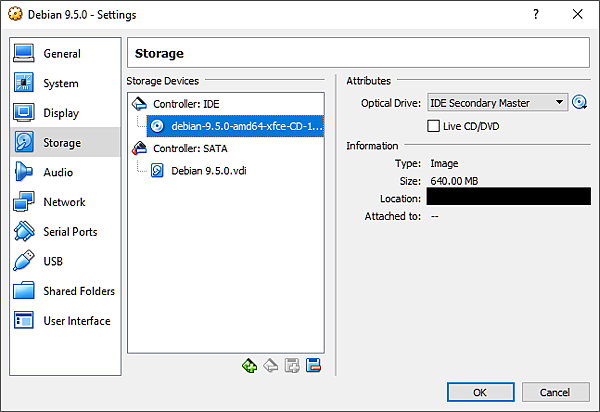Click the remove storage controller icon
The image size is (600, 412).
[271, 366]
